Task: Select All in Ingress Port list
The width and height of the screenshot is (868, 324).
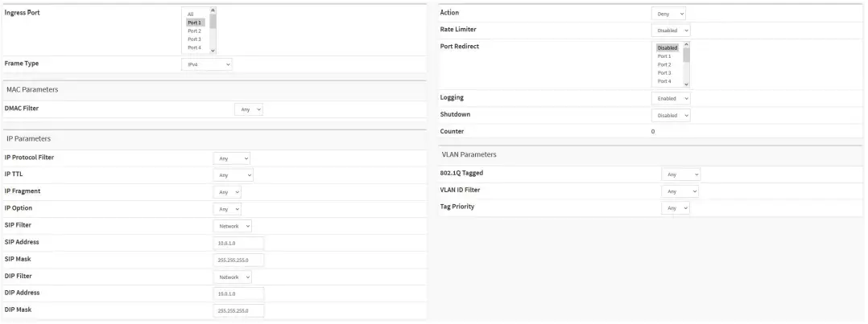Action: click(190, 14)
